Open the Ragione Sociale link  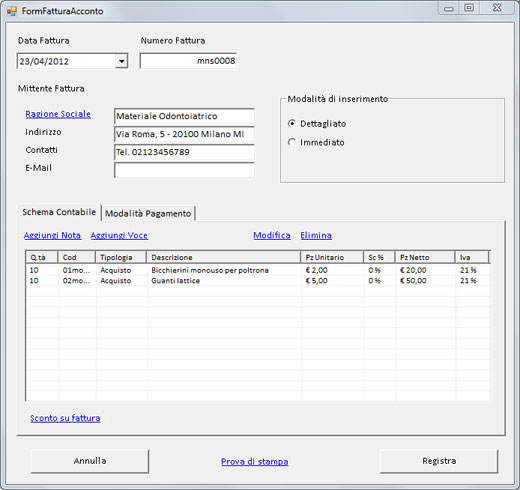pos(58,114)
